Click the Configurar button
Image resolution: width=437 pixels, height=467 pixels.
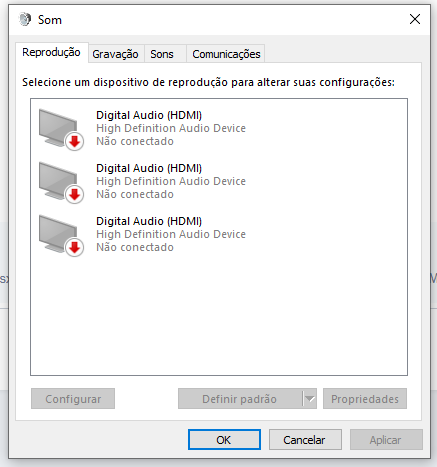(x=73, y=398)
